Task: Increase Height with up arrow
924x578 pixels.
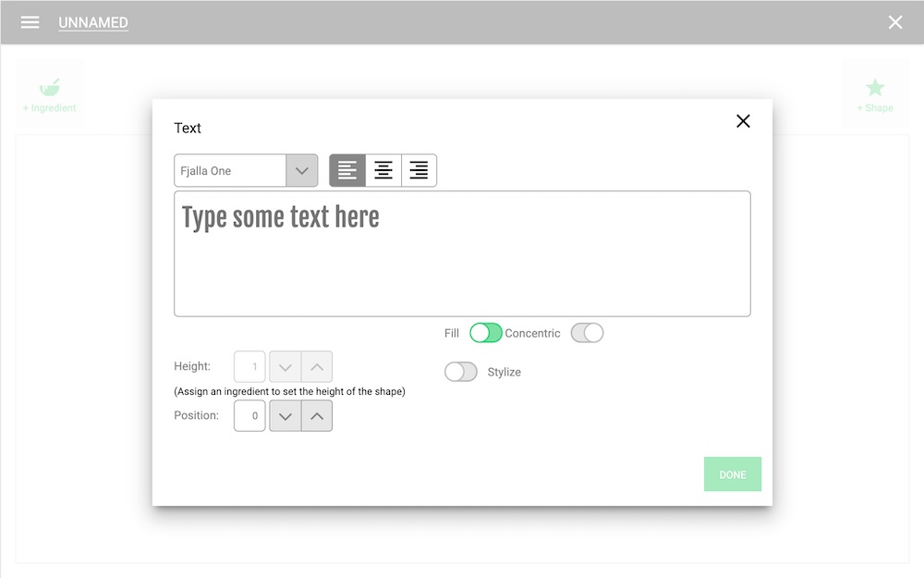Action: click(317, 367)
